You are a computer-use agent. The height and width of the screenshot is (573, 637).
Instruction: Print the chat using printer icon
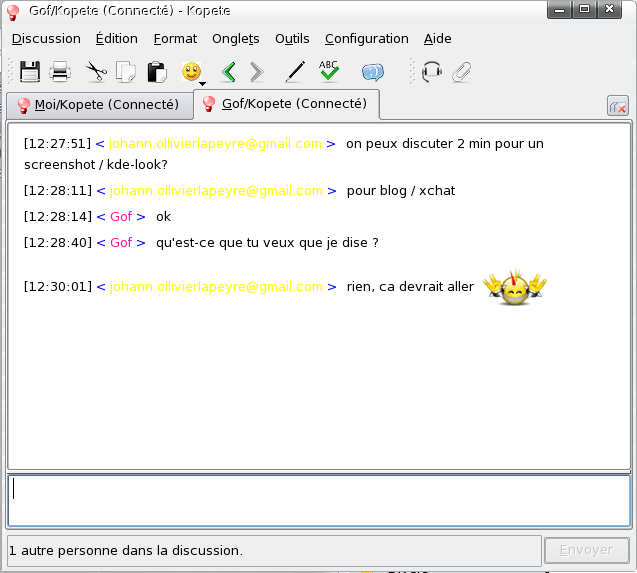coord(60,72)
